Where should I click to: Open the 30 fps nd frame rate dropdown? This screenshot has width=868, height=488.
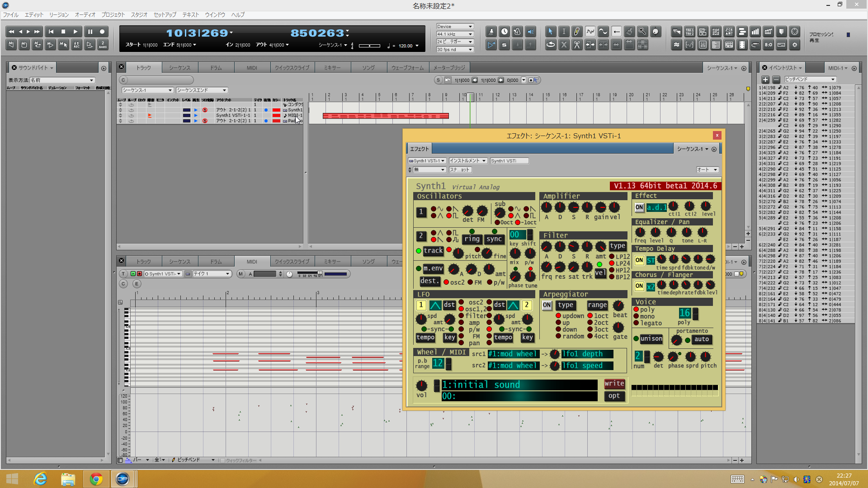[454, 50]
